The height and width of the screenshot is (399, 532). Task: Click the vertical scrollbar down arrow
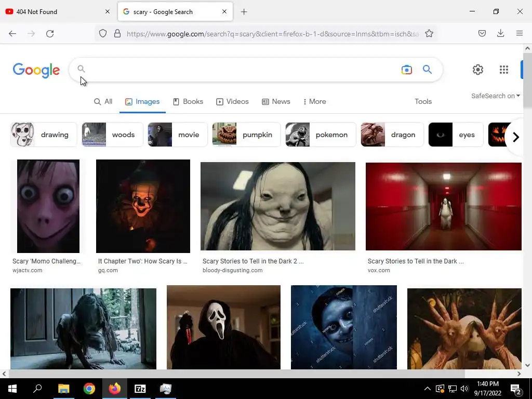click(528, 365)
